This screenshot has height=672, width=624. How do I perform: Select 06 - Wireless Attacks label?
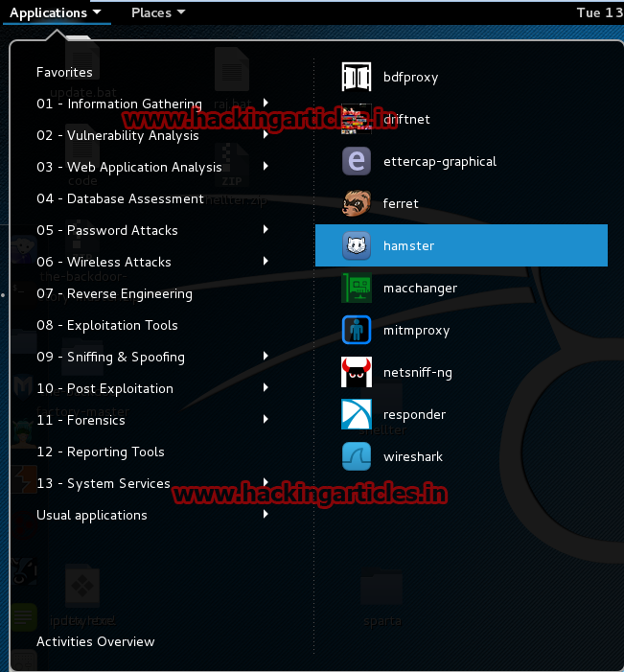[x=104, y=262]
